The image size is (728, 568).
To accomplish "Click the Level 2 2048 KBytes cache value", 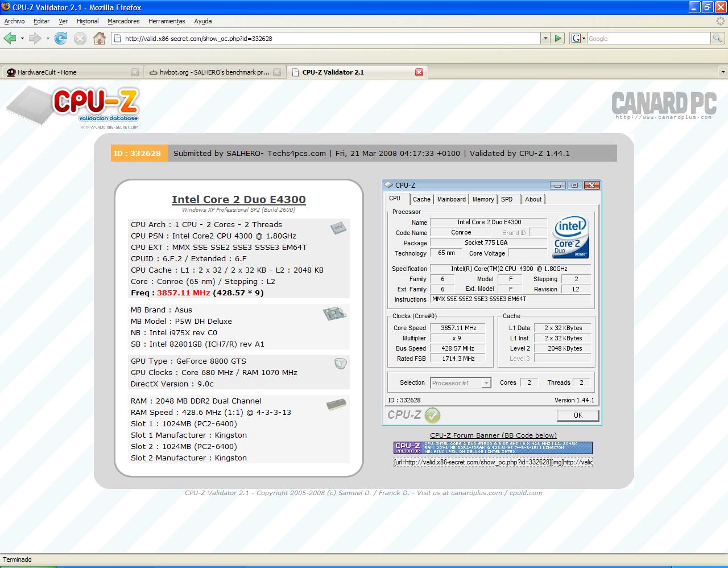I will click(x=562, y=348).
